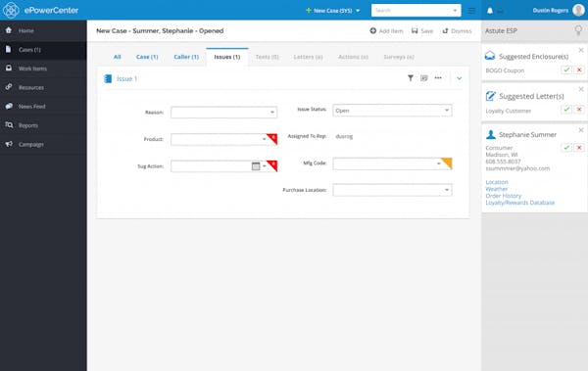Reject the BOGO Coupon suggestion
Viewport: 588px width, 371px height.
pyautogui.click(x=579, y=70)
